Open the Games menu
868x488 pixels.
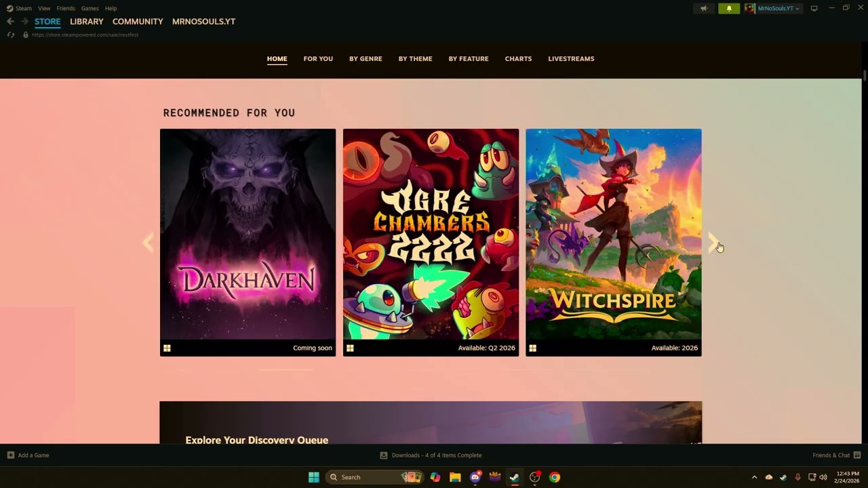(x=90, y=8)
